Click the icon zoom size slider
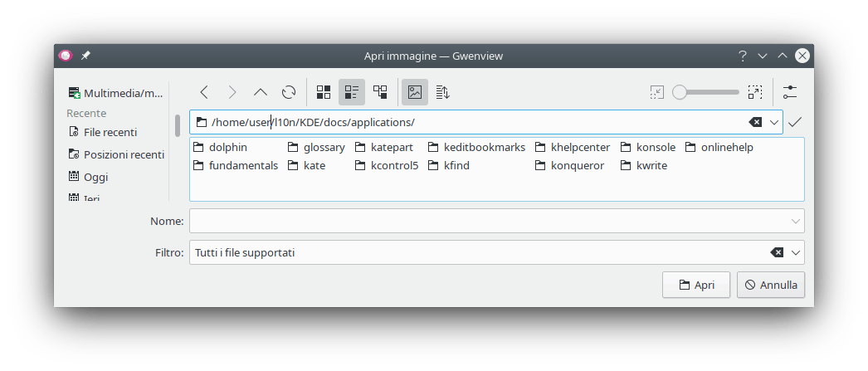 click(705, 92)
